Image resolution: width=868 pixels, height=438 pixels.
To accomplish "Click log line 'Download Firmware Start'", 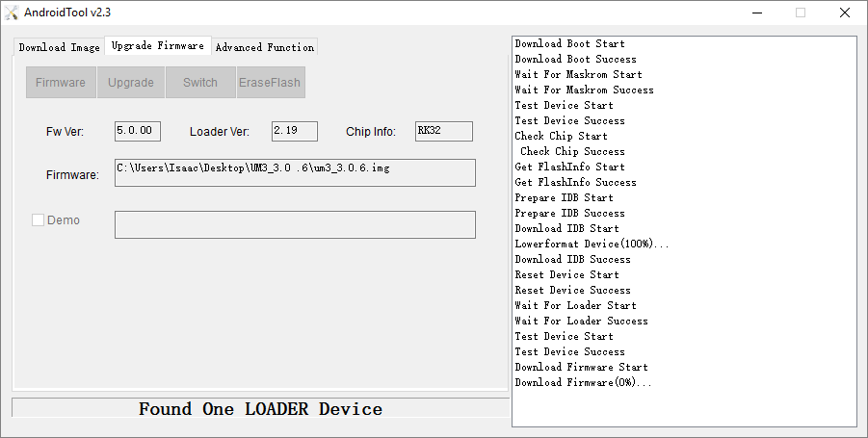I will (581, 367).
